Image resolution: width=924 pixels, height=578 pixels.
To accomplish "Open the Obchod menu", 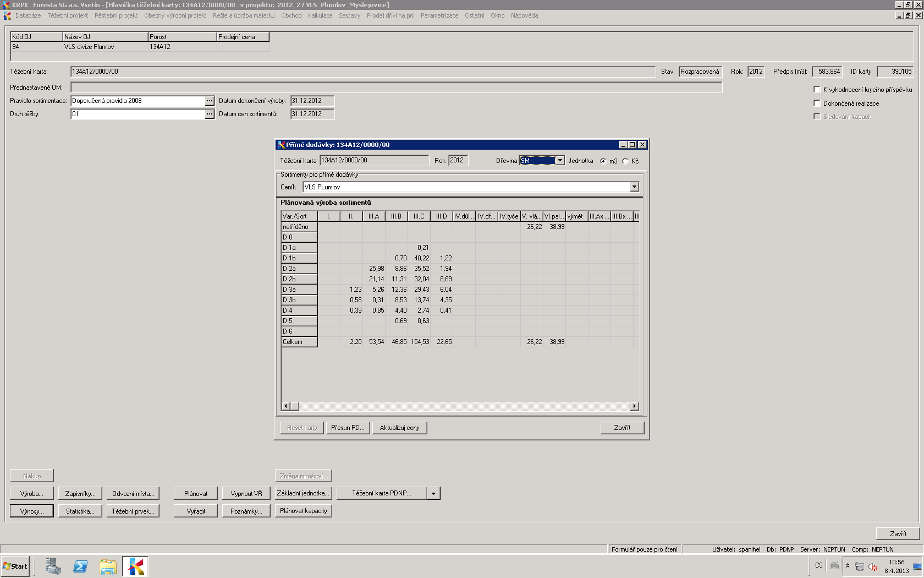I will (x=291, y=15).
